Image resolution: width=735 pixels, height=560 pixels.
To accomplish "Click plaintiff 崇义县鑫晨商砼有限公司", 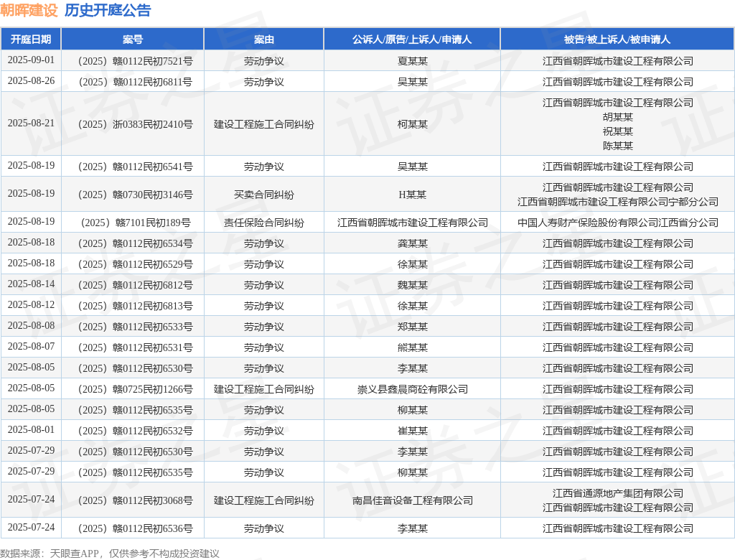I will click(413, 389).
